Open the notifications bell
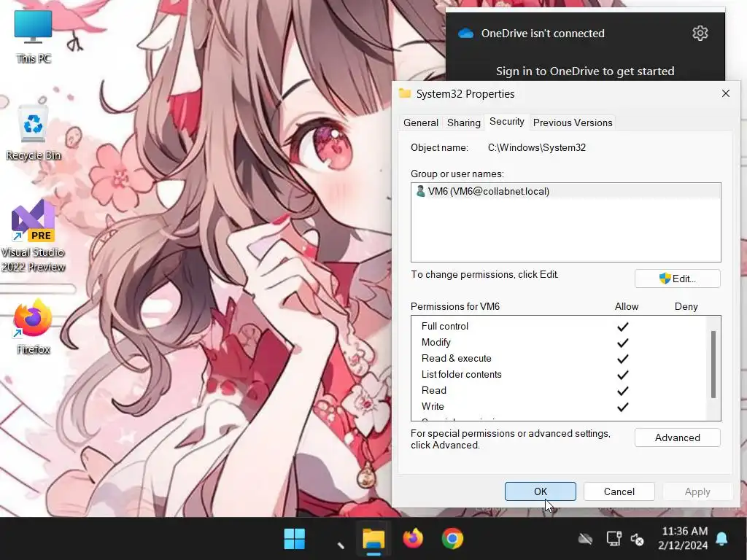This screenshot has height=560, width=747. pyautogui.click(x=721, y=539)
